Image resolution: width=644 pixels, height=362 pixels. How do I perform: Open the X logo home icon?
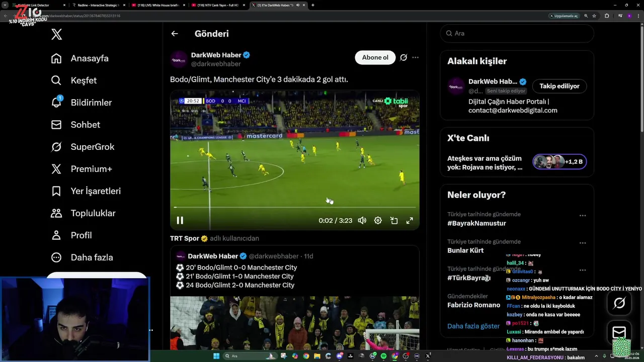point(57,34)
